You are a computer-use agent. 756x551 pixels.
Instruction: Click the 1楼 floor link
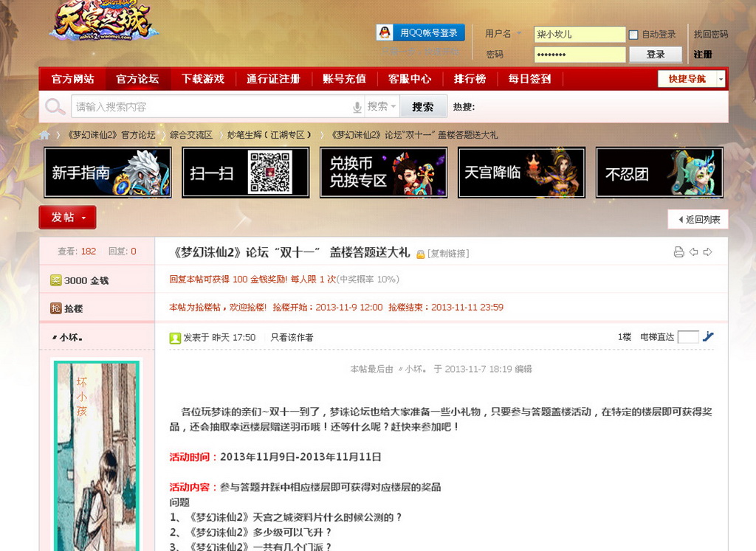[625, 337]
